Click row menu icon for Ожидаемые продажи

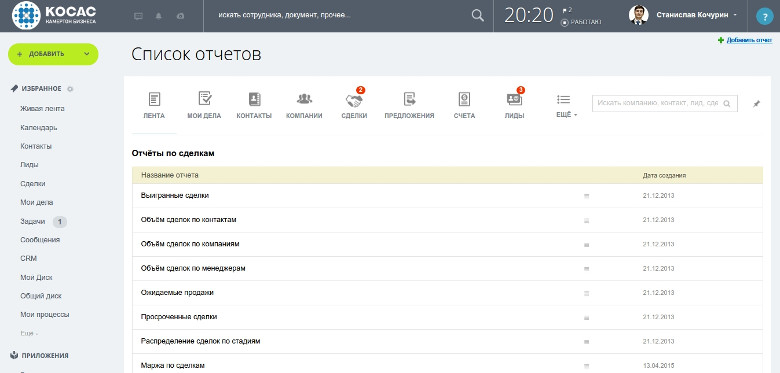586,293
